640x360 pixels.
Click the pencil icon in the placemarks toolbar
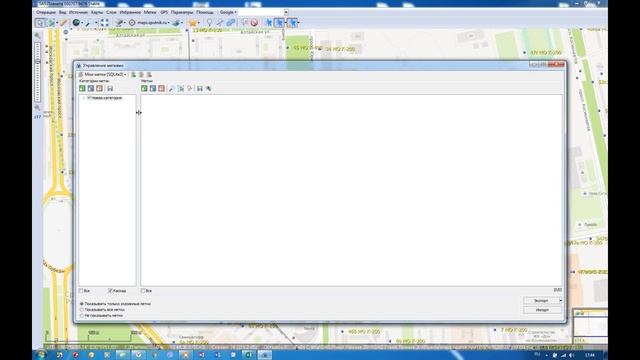[x=171, y=88]
